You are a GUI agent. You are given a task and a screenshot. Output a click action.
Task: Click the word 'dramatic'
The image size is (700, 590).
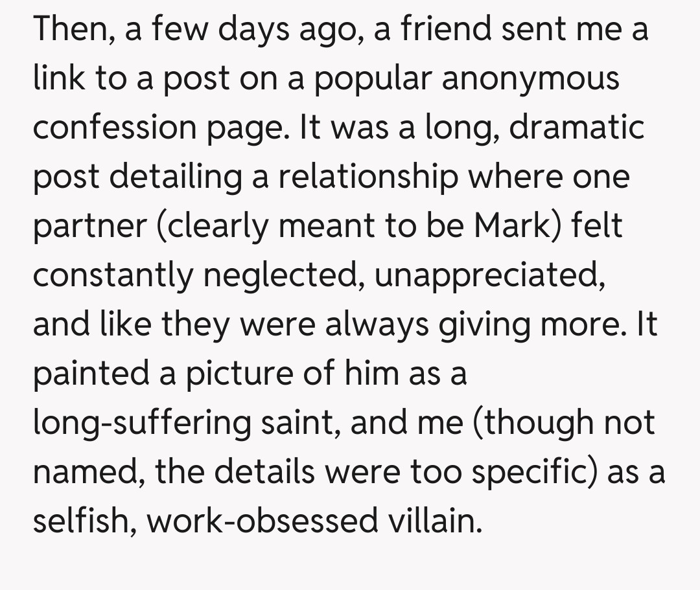pos(577,126)
